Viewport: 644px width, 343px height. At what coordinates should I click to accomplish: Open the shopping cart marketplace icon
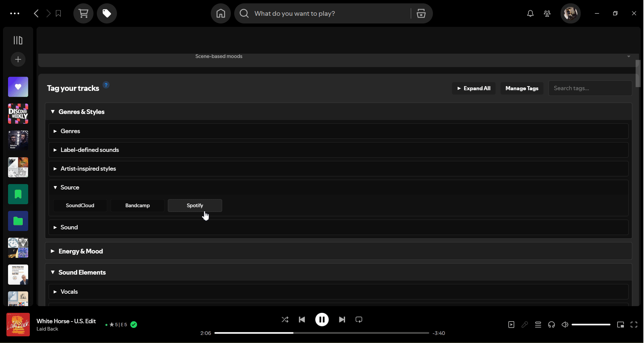click(83, 13)
